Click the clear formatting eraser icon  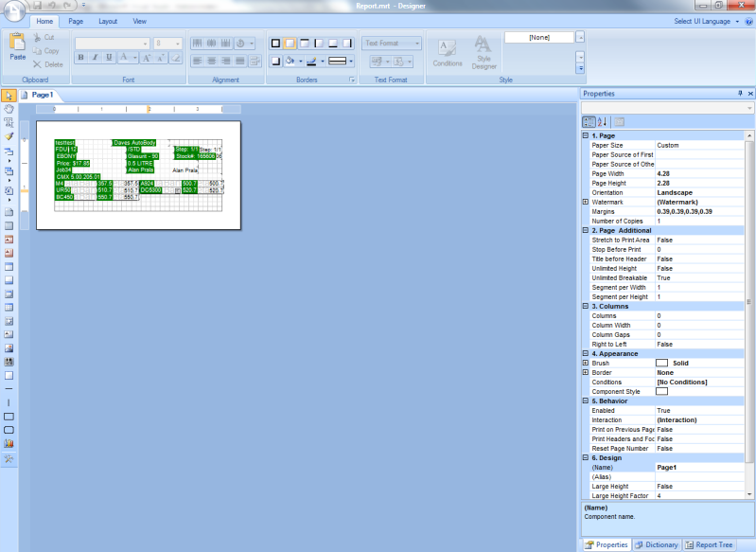pos(175,58)
